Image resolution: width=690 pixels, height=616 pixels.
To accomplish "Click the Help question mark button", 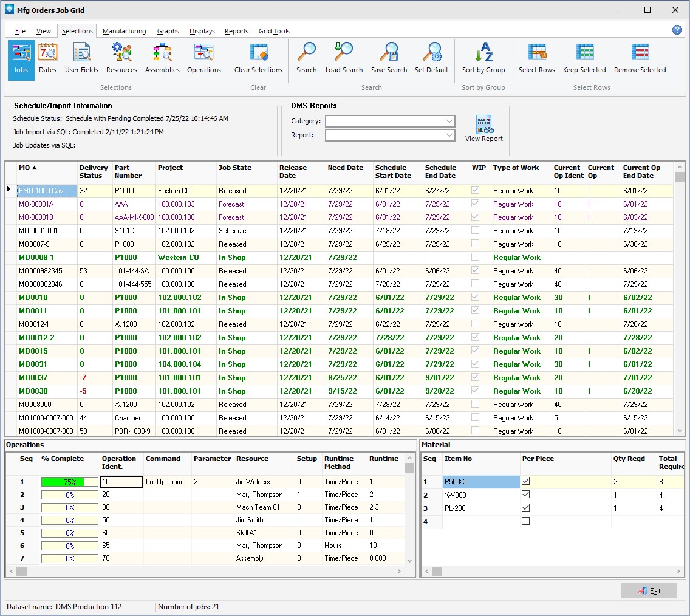I will tap(677, 30).
